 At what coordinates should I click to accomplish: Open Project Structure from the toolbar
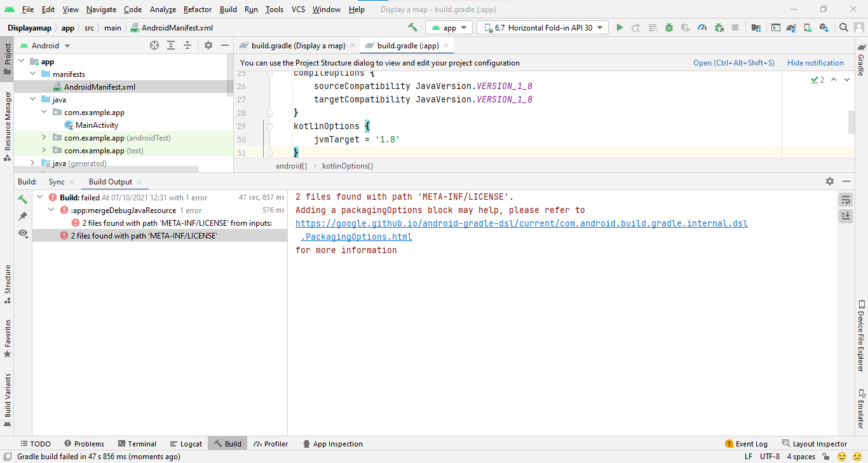(756, 27)
